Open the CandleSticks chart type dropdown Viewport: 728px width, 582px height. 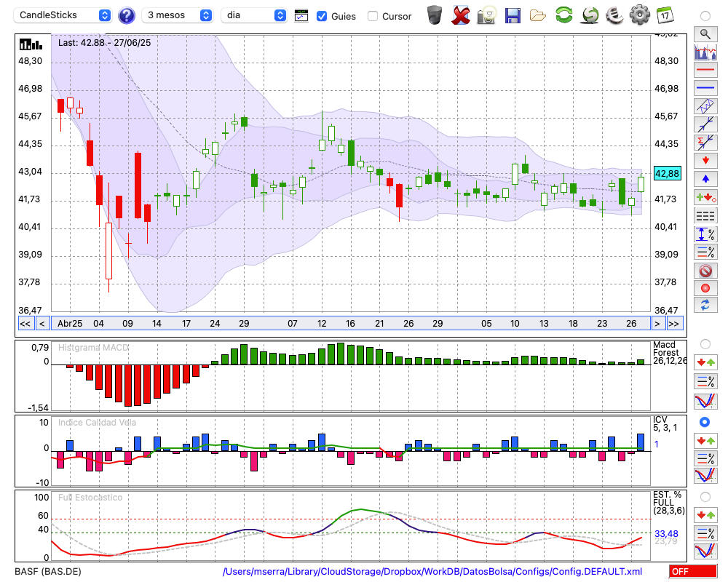click(63, 15)
